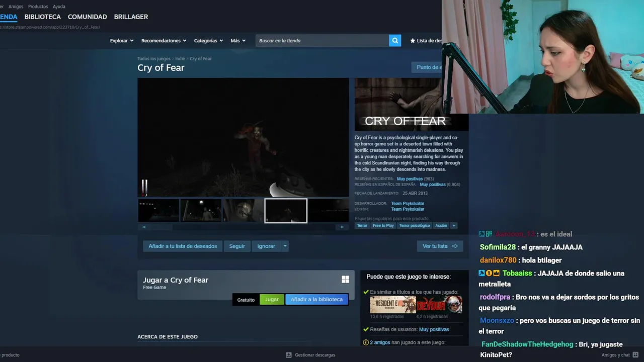Click the Terror psicológico tag
644x362 pixels.
[415, 226]
